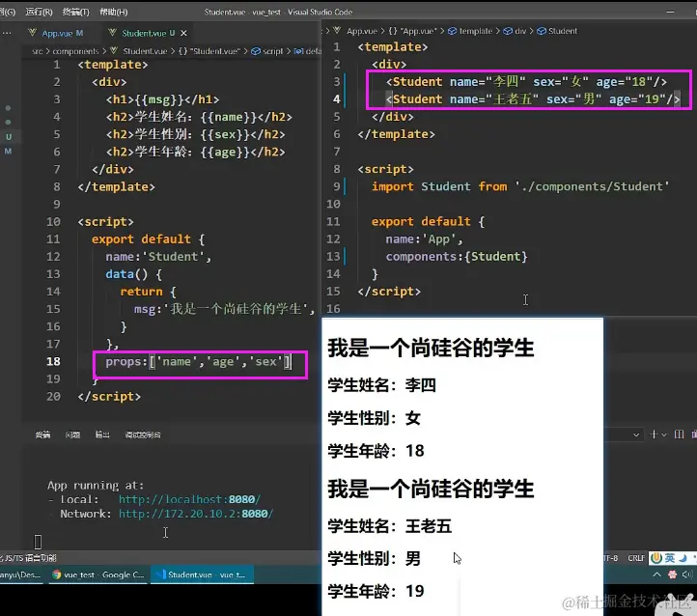
Task: Click the line with name="王老五" Student tag
Action: tap(533, 99)
